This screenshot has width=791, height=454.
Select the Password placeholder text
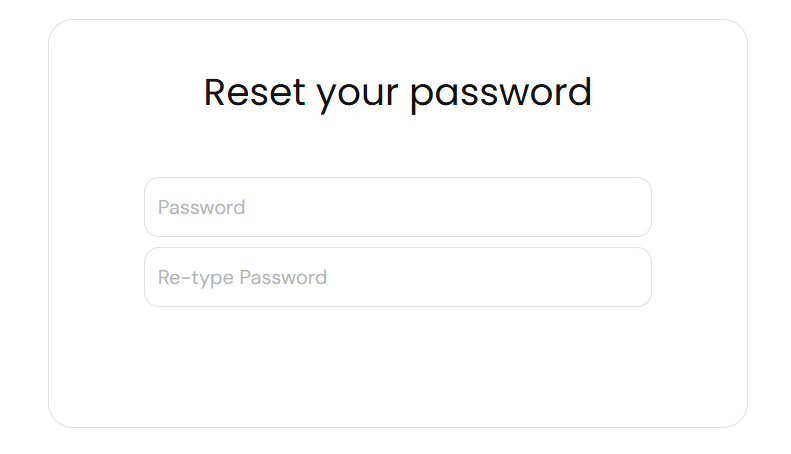coord(201,207)
